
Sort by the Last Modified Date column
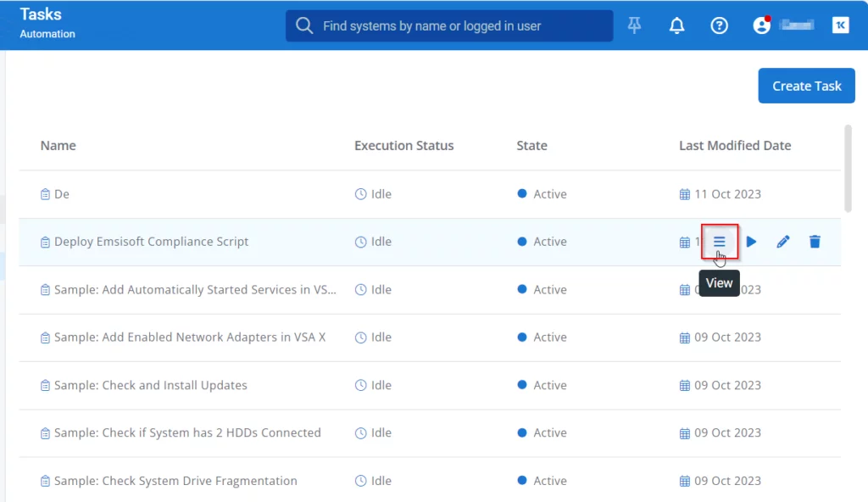click(x=734, y=146)
